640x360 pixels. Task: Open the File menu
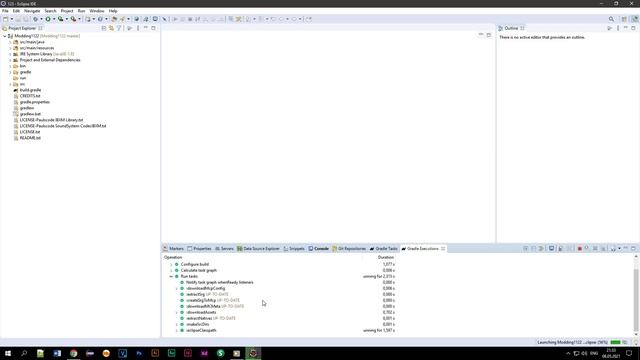tap(5, 11)
